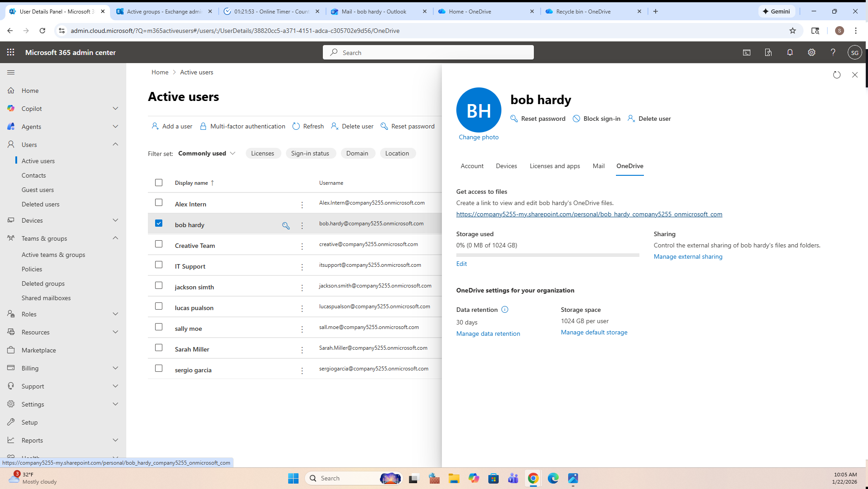The height and width of the screenshot is (489, 868).
Task: Click the Data retention info icon
Action: [x=505, y=310]
